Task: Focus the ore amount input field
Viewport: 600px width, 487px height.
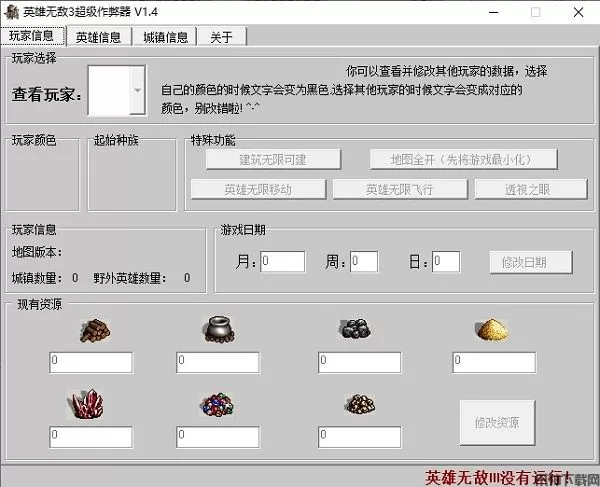Action: pyautogui.click(x=360, y=363)
